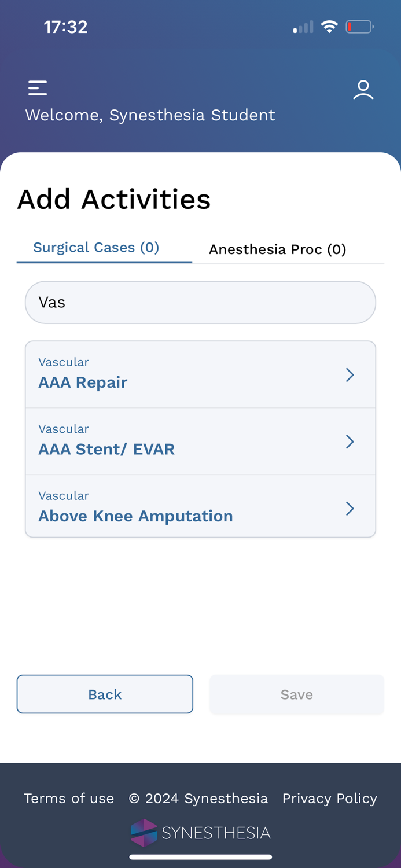The height and width of the screenshot is (868, 401).
Task: Open the hamburger menu
Action: point(37,87)
